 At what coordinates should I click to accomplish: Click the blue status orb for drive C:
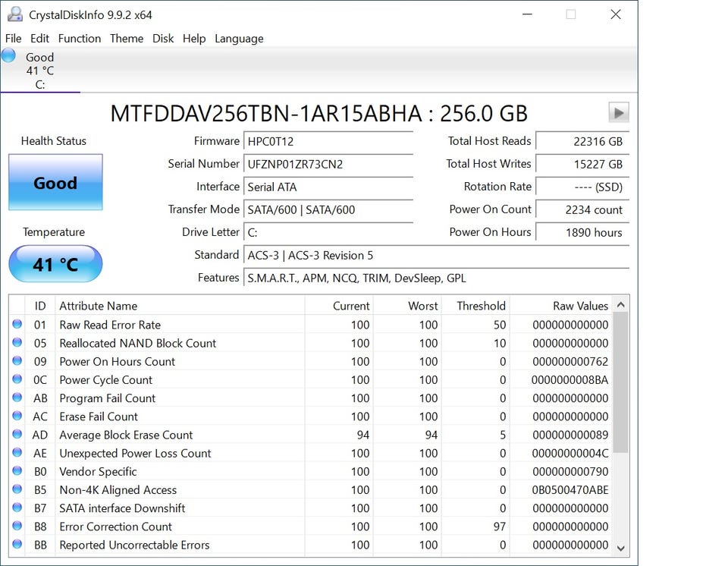point(8,55)
